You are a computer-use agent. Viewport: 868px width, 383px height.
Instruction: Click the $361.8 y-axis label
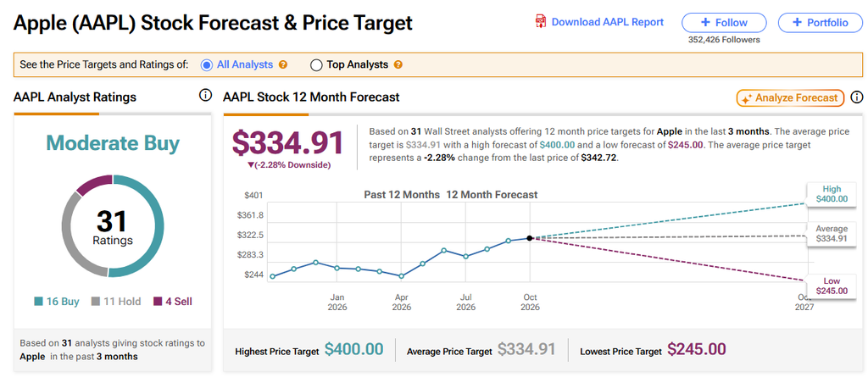[250, 215]
